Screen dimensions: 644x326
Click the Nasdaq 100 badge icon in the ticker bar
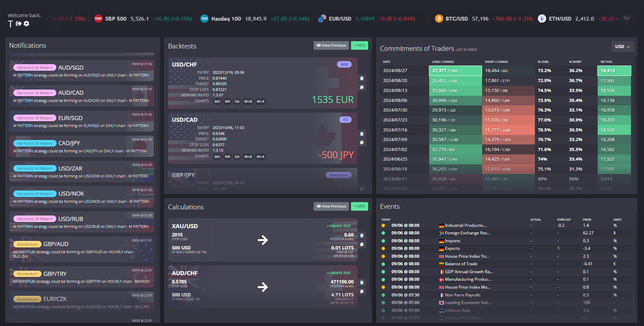click(x=205, y=19)
